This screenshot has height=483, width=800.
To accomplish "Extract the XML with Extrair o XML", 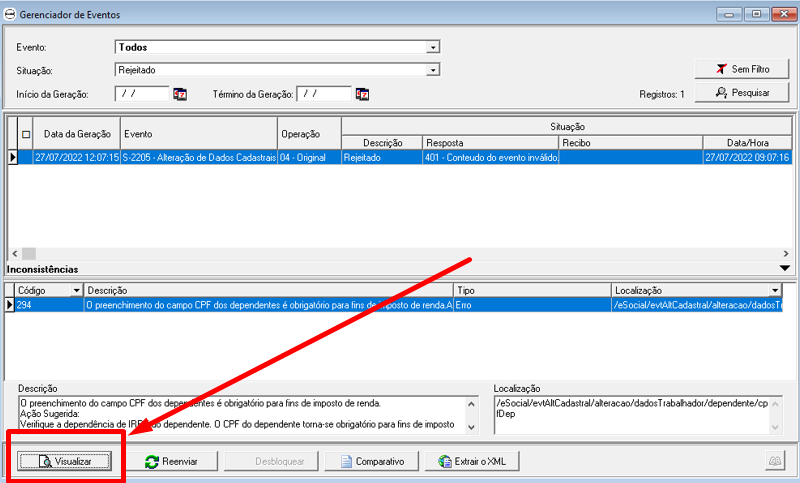I will tap(473, 461).
